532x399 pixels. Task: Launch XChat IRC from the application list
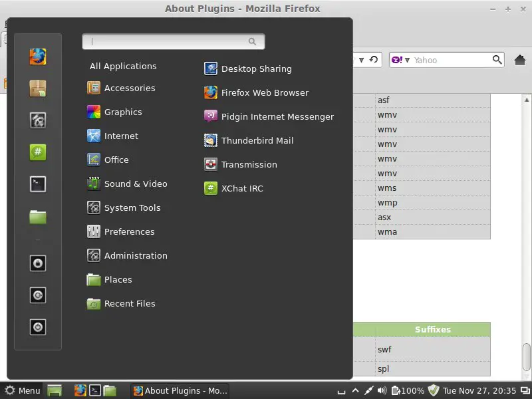tap(233, 188)
